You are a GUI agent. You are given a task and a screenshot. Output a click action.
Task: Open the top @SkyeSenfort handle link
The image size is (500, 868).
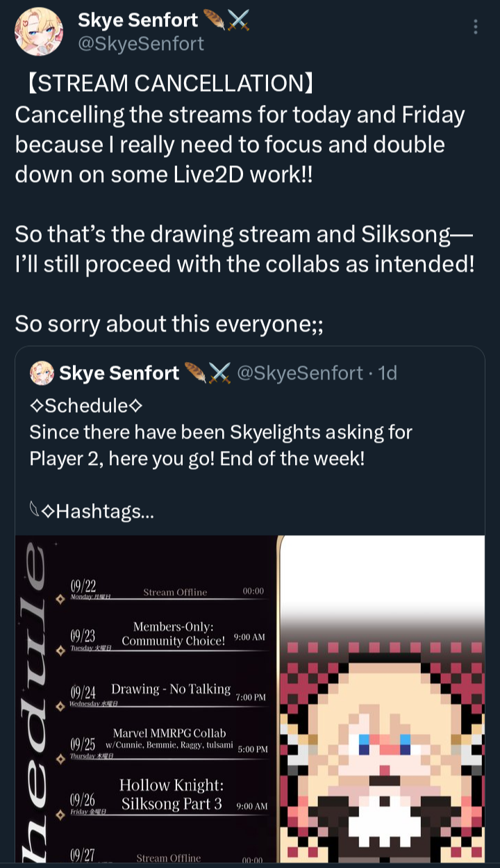(x=141, y=44)
